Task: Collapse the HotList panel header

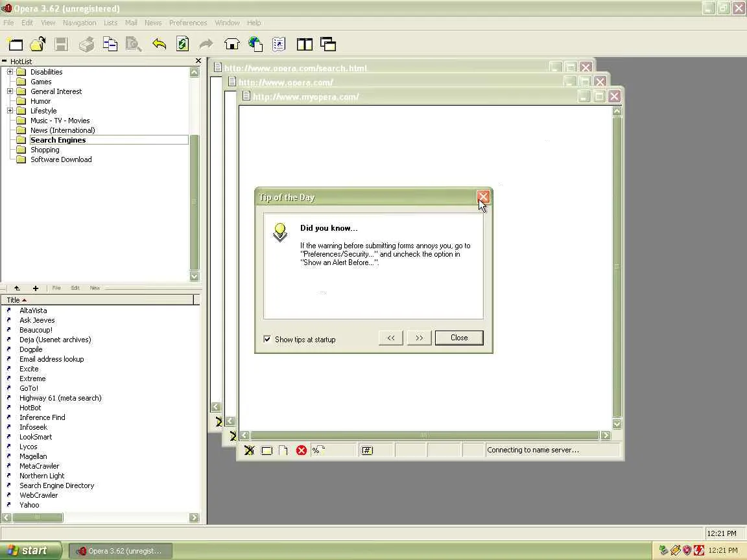Action: [5, 61]
